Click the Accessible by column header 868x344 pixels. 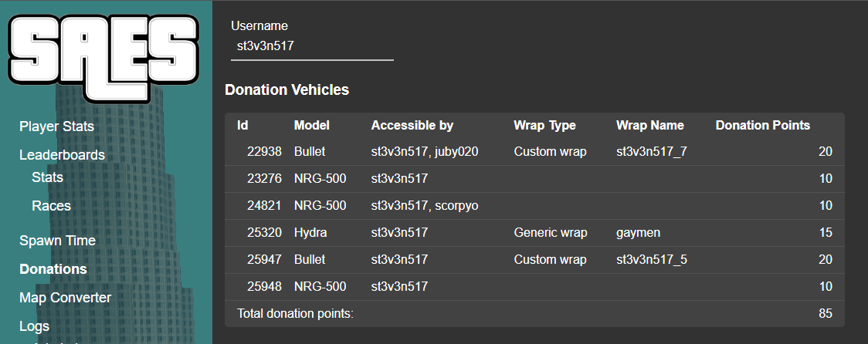[412, 125]
